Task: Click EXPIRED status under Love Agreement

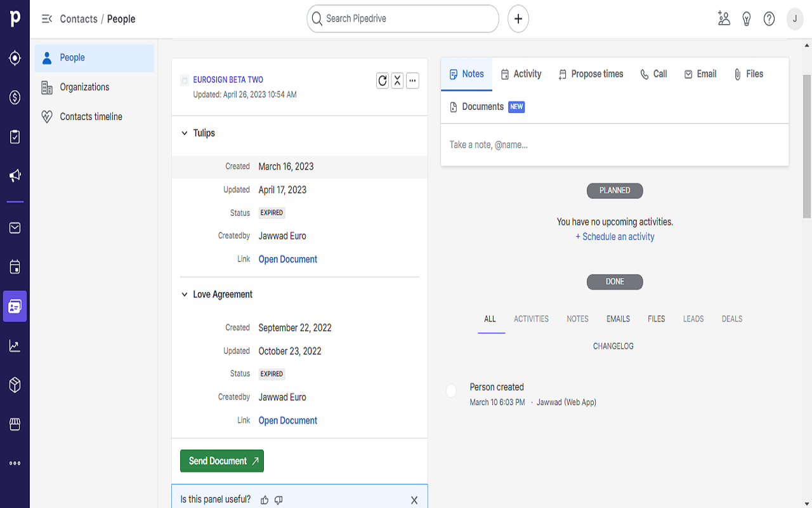Action: 272,374
